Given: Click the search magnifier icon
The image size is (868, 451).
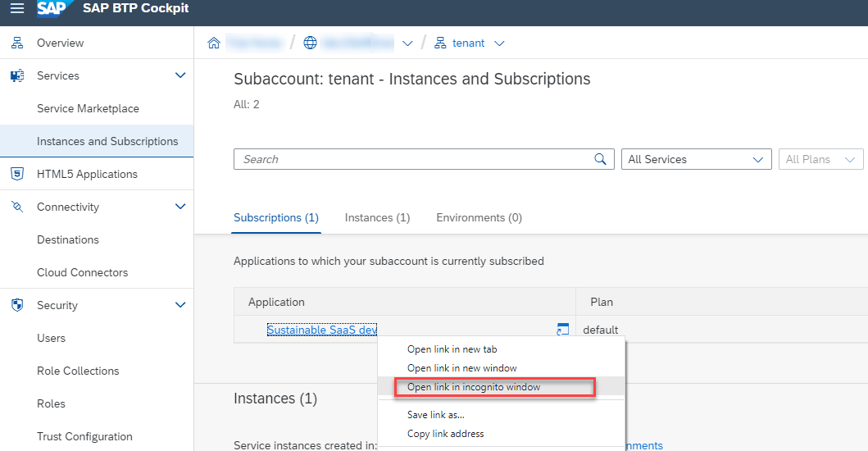Looking at the screenshot, I should (600, 159).
